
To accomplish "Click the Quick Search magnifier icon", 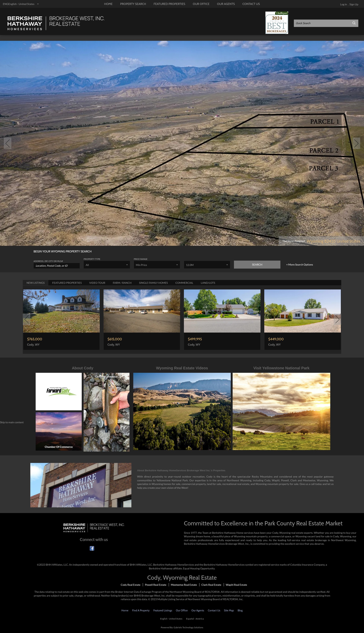I will coord(354,23).
